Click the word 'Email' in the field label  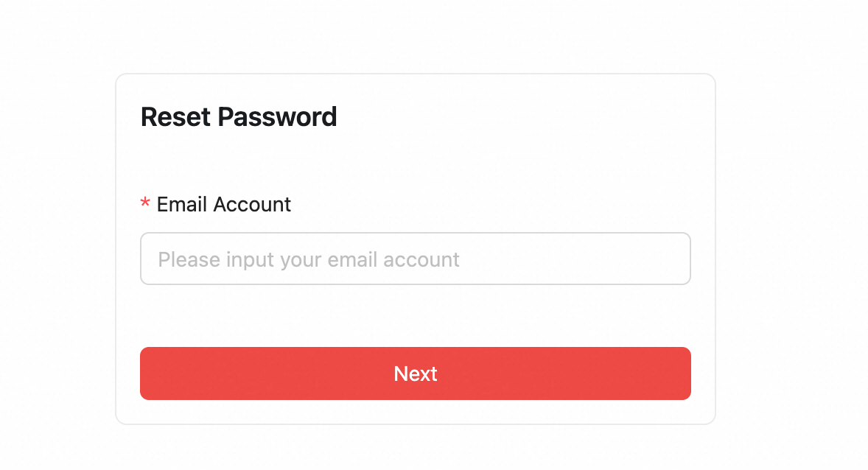pyautogui.click(x=182, y=204)
